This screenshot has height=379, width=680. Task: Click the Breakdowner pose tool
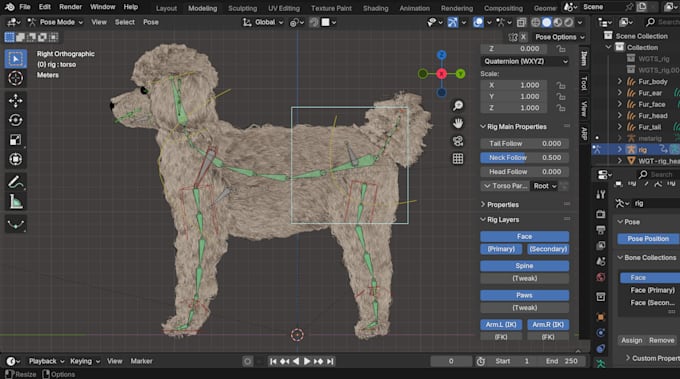16,224
